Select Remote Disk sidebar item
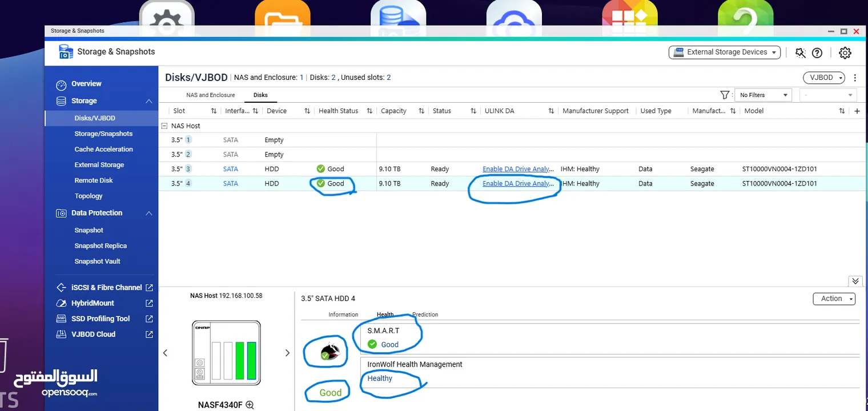The width and height of the screenshot is (868, 411). point(94,180)
